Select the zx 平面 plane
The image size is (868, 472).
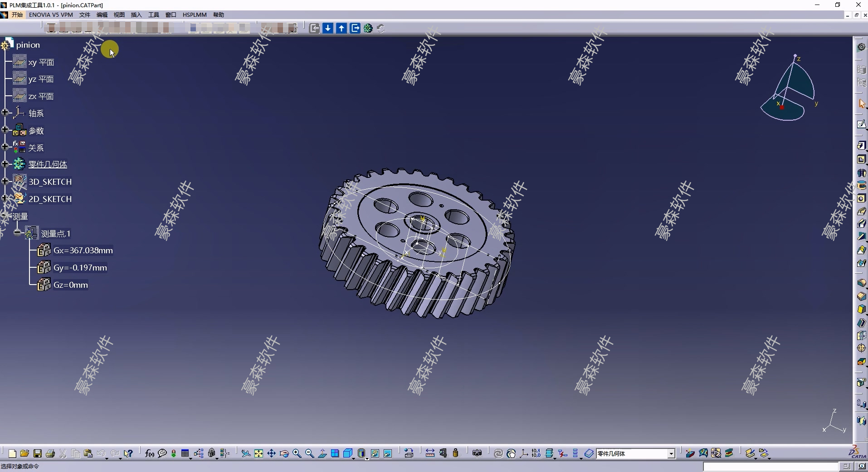click(41, 96)
